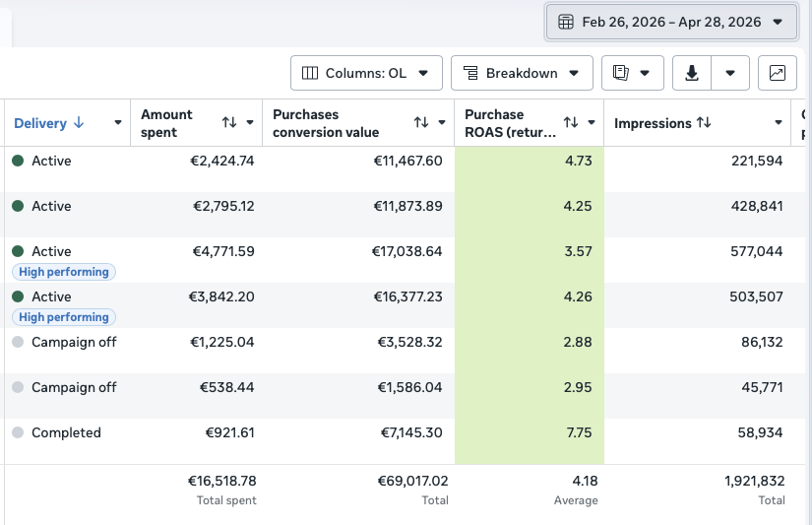Expand export options arrow beside download

pos(730,73)
